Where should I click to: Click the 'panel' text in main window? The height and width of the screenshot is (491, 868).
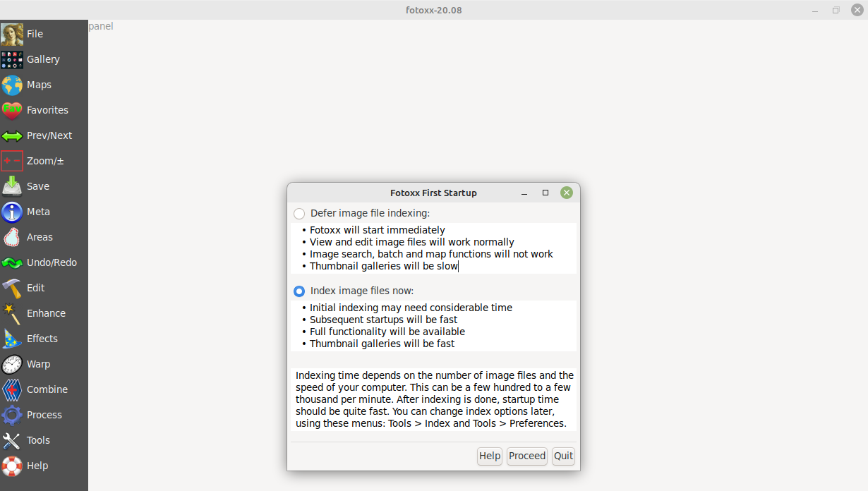pos(101,26)
